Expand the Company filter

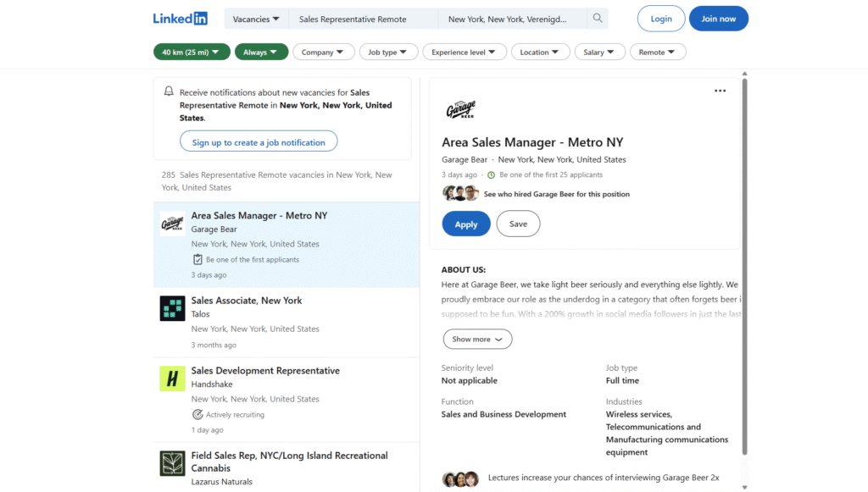point(324,52)
